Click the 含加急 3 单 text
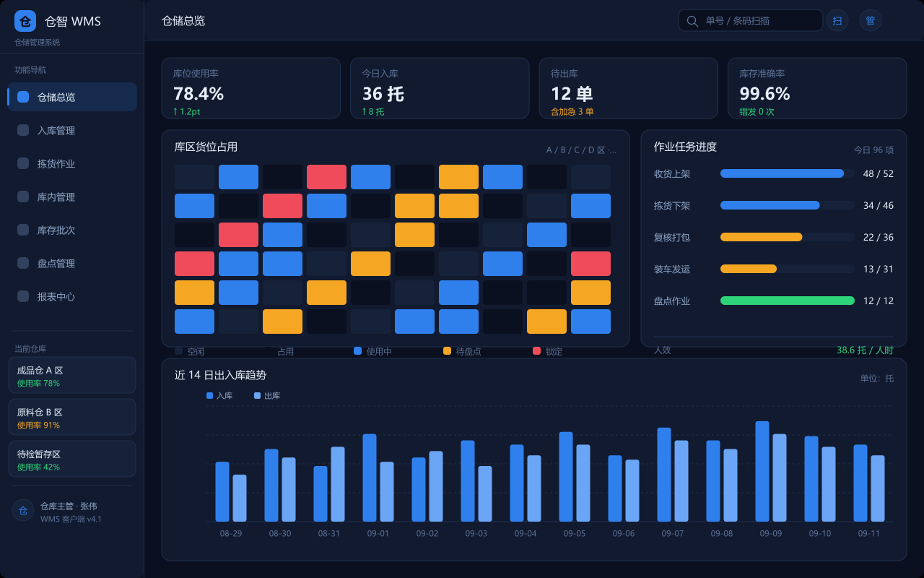Screen dimensions: 924x578 (572, 111)
